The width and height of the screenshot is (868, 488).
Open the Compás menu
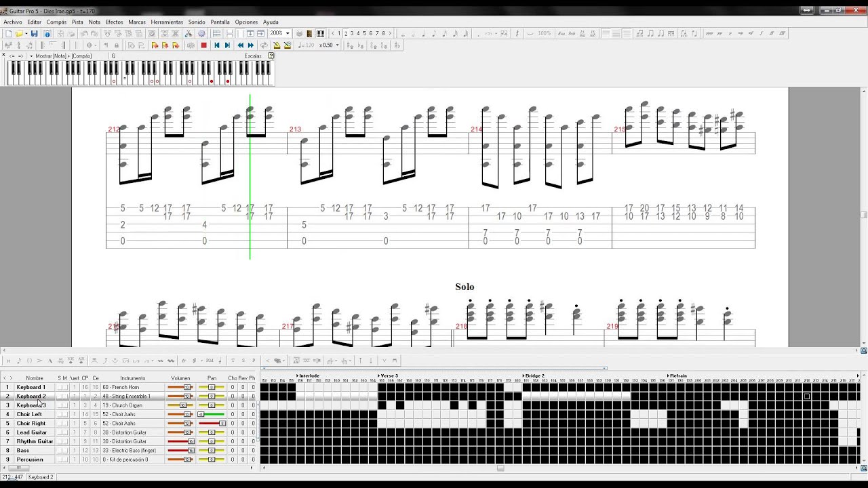coord(56,22)
